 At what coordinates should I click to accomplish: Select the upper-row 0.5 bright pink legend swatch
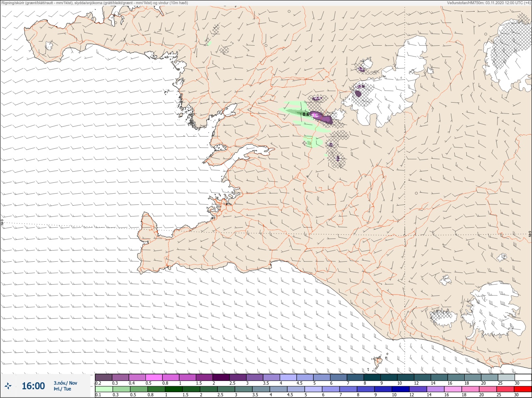click(154, 377)
